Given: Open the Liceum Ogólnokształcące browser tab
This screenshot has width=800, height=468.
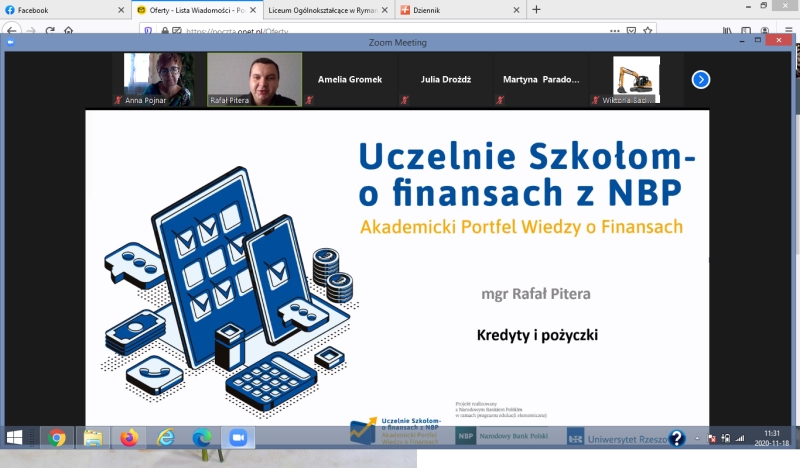Looking at the screenshot, I should (x=325, y=10).
